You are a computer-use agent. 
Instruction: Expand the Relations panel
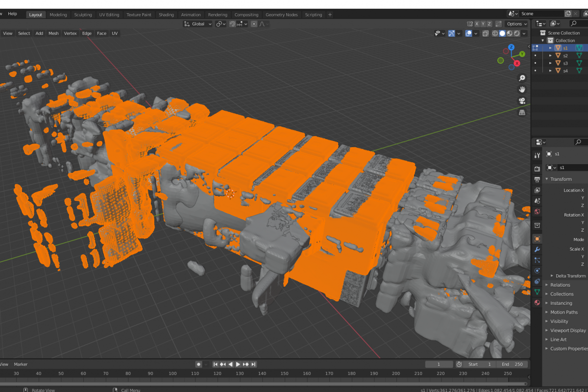tap(560, 285)
